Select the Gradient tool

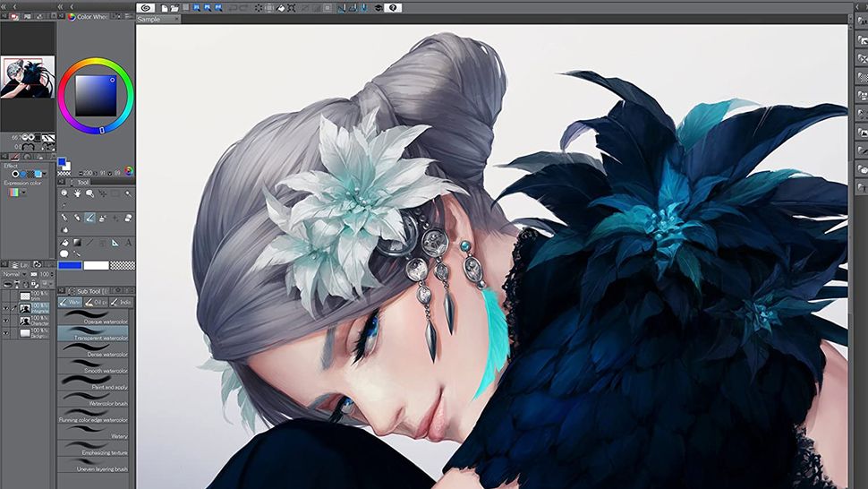click(x=78, y=243)
